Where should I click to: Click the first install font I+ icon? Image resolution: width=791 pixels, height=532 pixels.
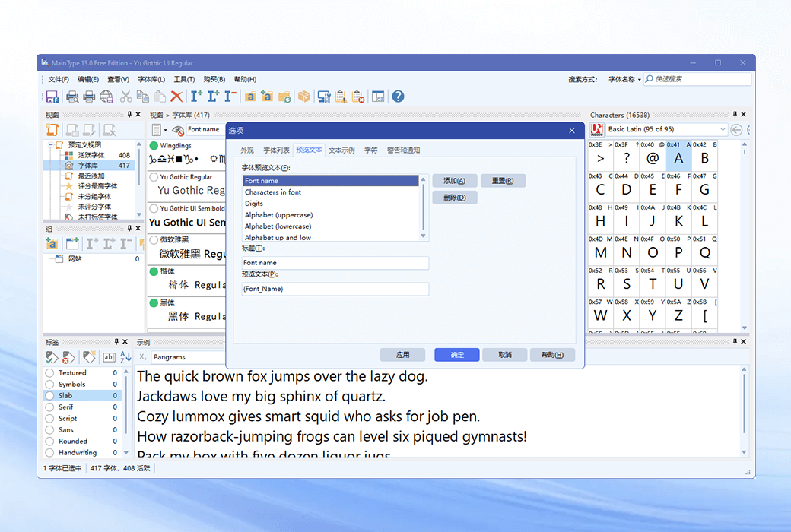tap(196, 97)
